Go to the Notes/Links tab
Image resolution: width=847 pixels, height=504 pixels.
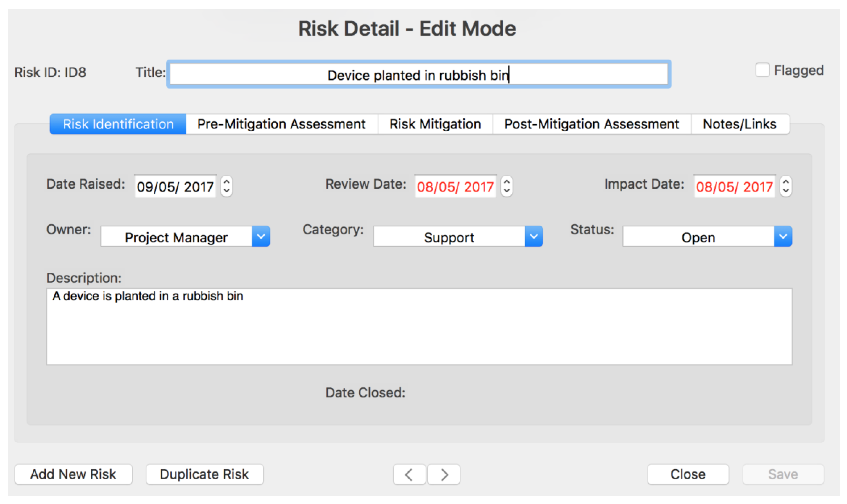tap(739, 124)
